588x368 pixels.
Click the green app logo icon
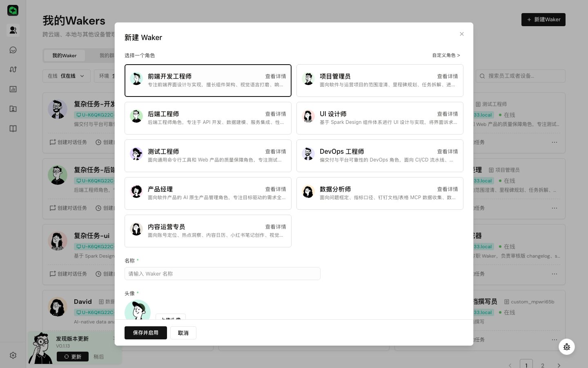point(13,10)
